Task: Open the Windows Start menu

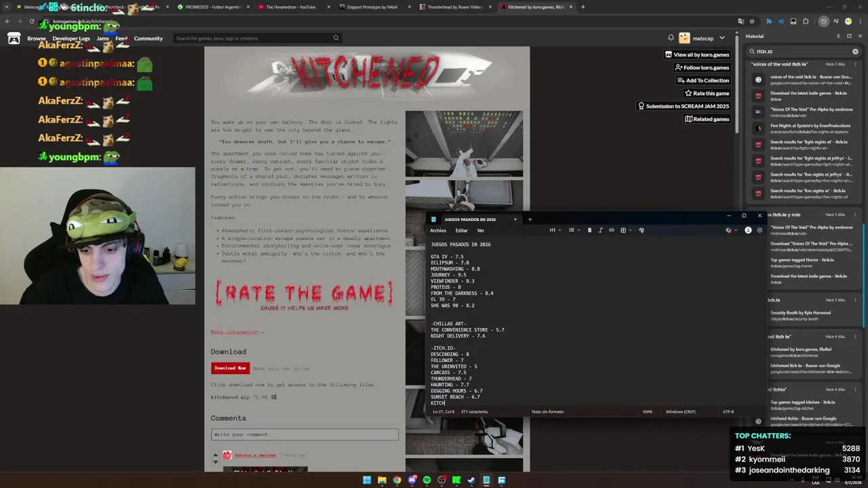Action: [367, 480]
